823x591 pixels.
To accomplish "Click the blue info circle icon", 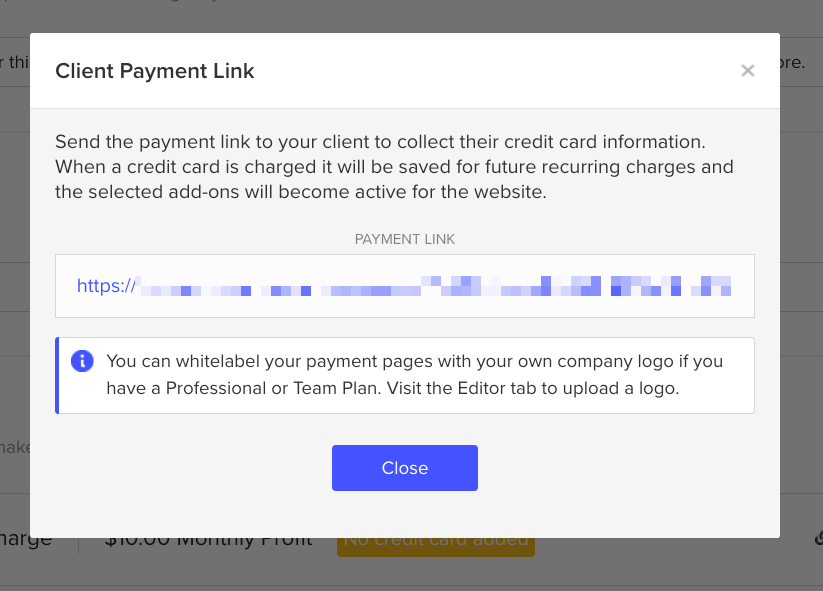I will (83, 361).
